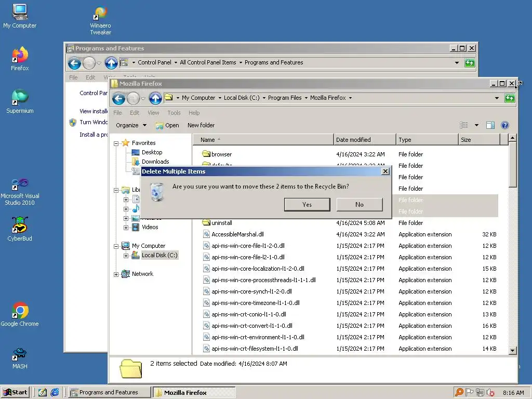Click the search magnifier tray icon
Viewport: 532px width, 399px height.
[x=459, y=392]
